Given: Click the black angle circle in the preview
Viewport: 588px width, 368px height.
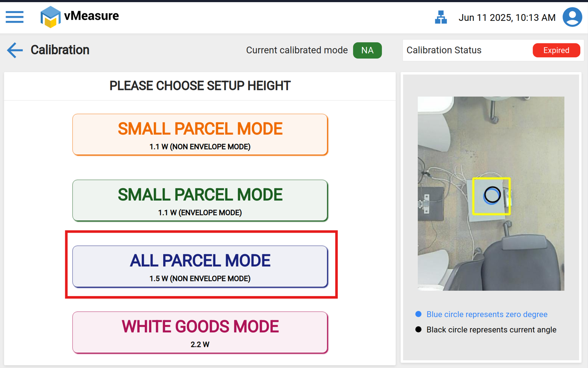Looking at the screenshot, I should pyautogui.click(x=492, y=195).
